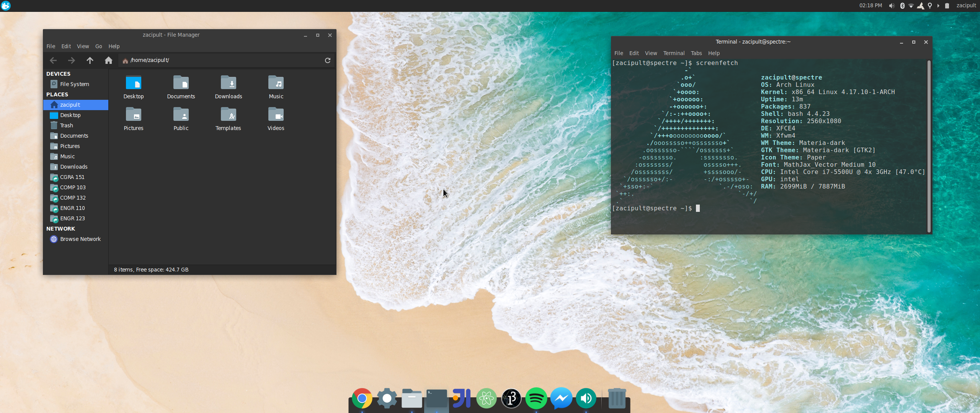Open ENGR 123 bookmark in sidebar

(x=76, y=218)
